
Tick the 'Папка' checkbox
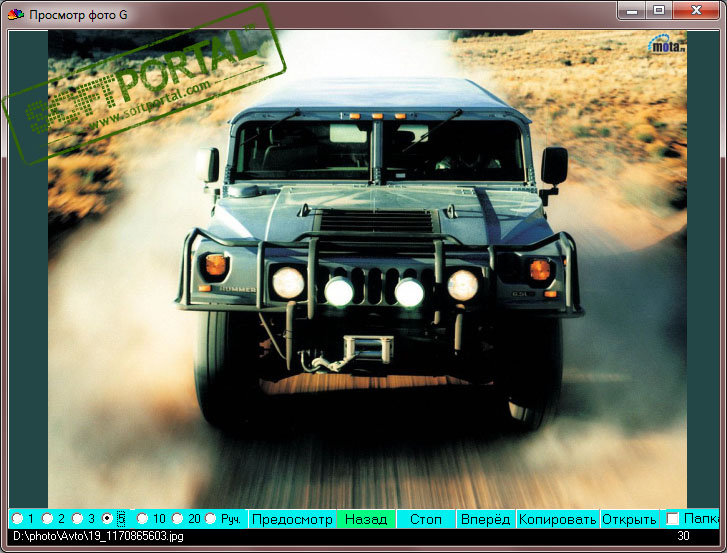tap(672, 518)
